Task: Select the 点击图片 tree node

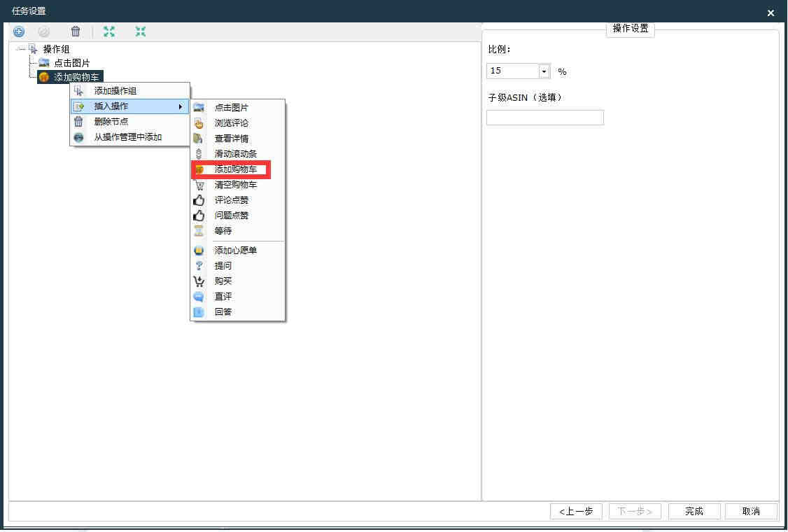Action: (x=72, y=64)
